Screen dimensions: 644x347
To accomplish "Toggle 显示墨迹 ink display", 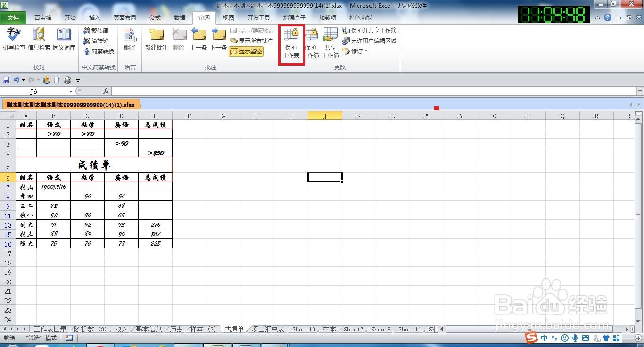I will click(x=246, y=51).
